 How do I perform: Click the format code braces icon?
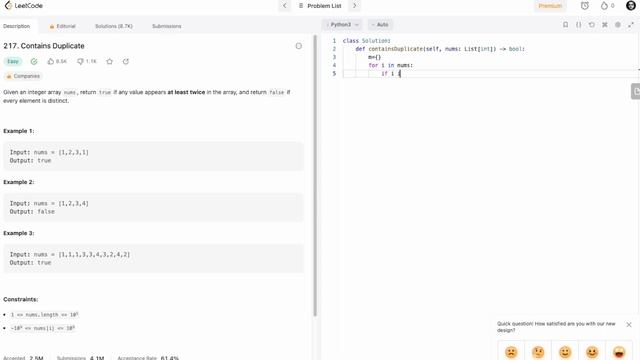[578, 25]
